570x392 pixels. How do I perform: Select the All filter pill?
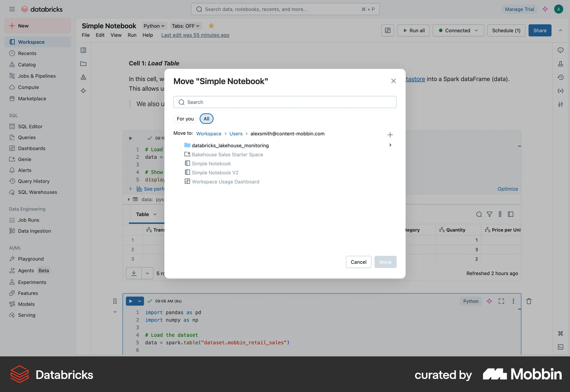pyautogui.click(x=206, y=118)
